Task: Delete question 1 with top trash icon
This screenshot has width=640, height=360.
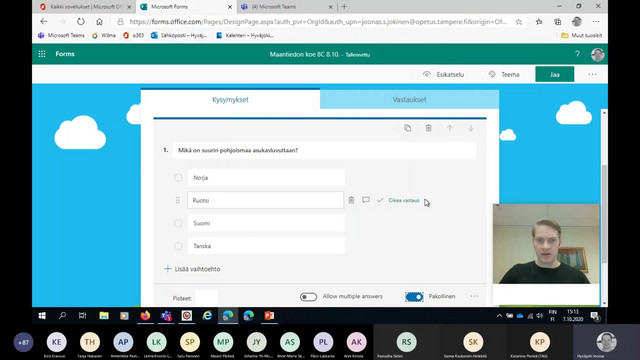Action: click(x=429, y=128)
